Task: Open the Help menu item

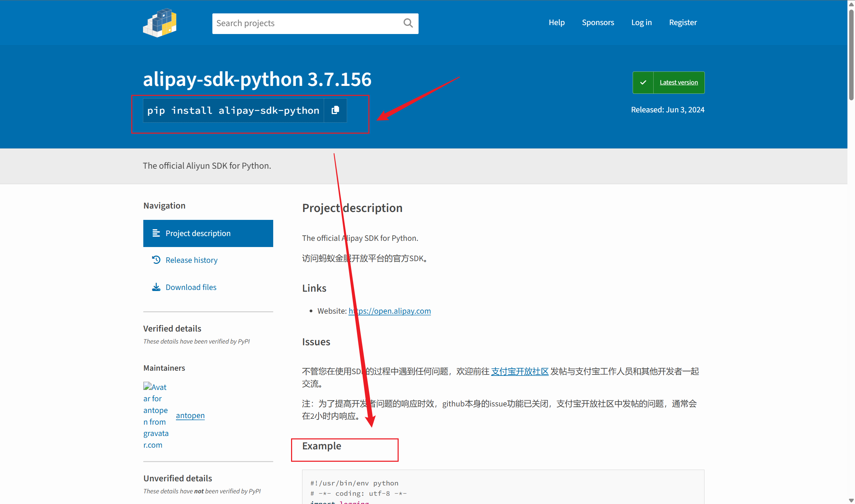Action: [x=556, y=23]
